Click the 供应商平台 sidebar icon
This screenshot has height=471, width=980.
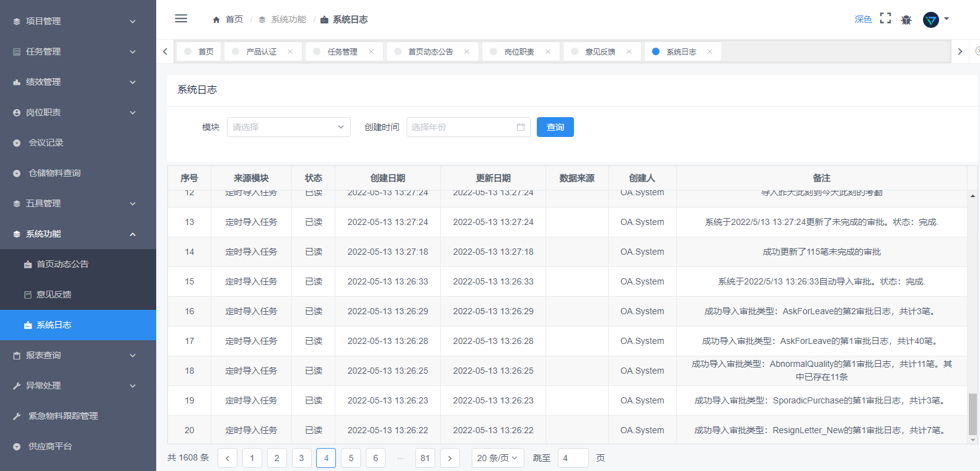click(17, 446)
